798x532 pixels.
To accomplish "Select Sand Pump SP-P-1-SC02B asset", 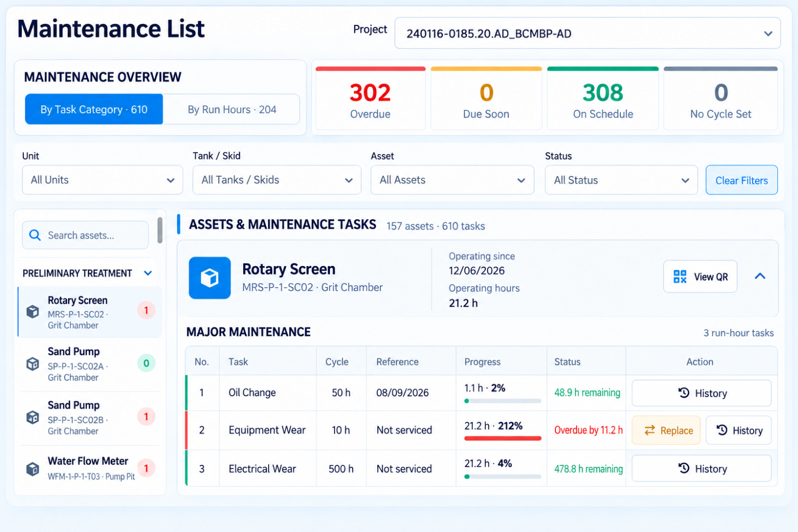I will [90, 418].
